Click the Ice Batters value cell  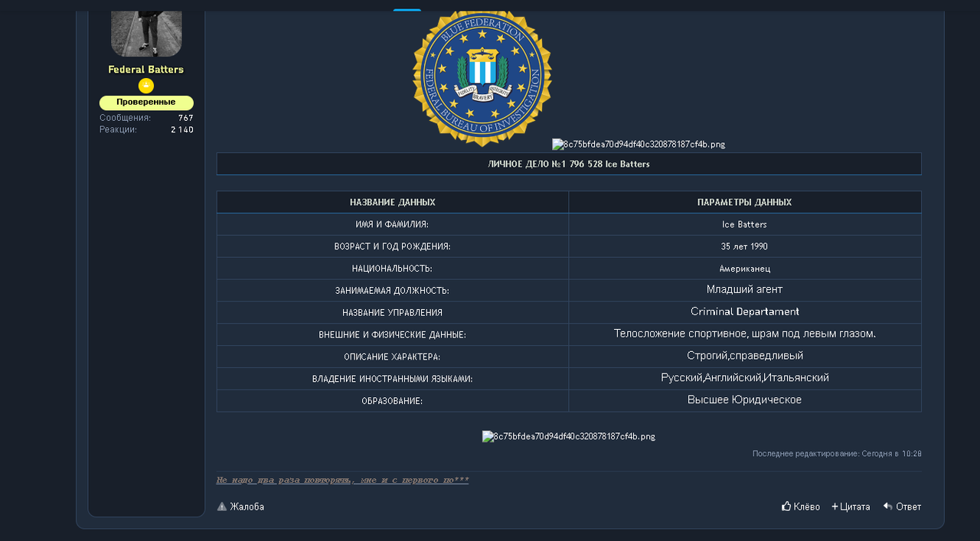745,224
